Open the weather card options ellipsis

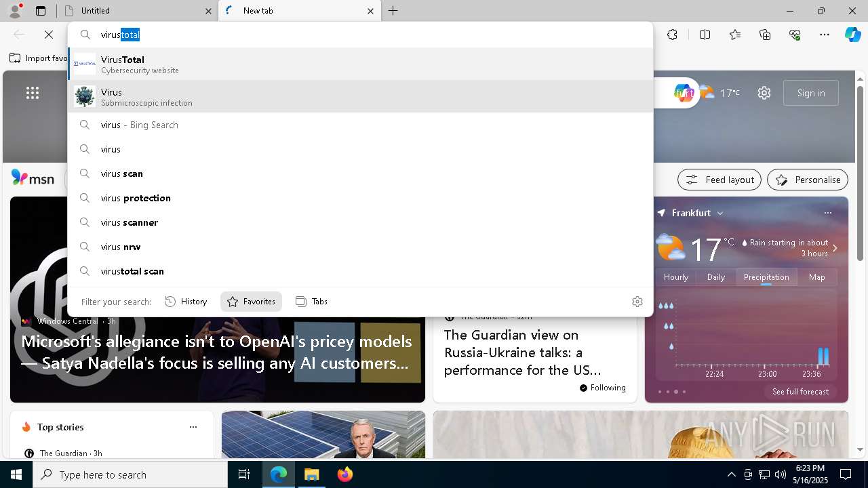coord(827,213)
